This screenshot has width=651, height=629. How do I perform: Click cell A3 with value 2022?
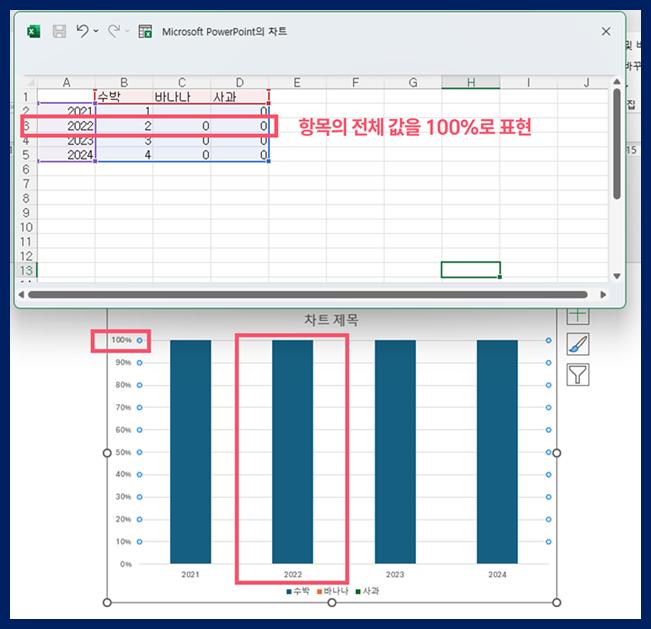tap(66, 126)
